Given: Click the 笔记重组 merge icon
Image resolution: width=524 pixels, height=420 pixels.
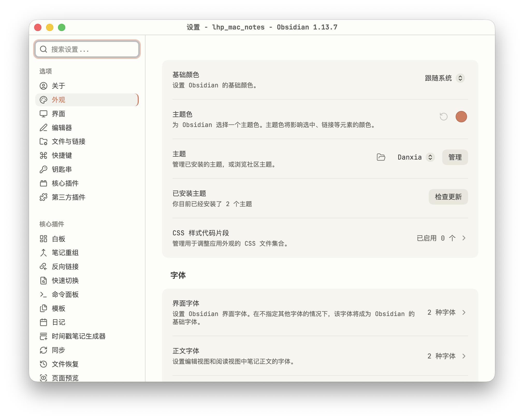Looking at the screenshot, I should pyautogui.click(x=43, y=253).
